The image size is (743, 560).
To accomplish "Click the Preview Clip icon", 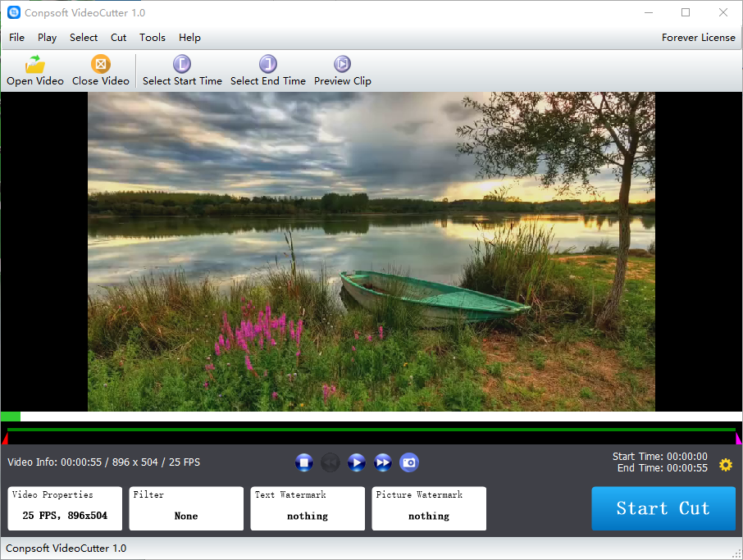I will (342, 64).
